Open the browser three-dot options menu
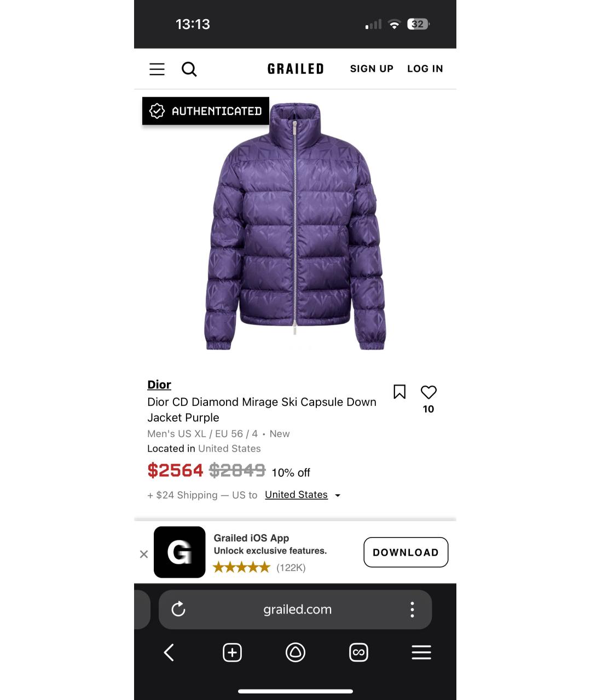This screenshot has width=591, height=700. coord(412,609)
